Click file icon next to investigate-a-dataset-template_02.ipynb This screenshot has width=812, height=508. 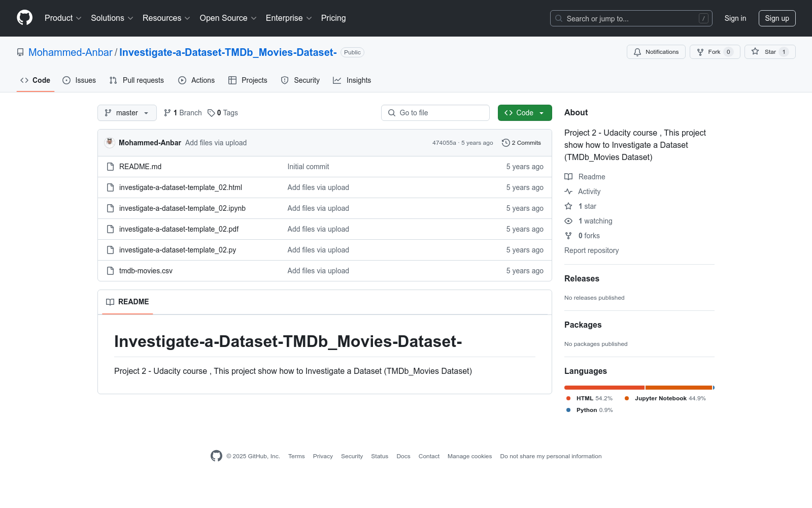(x=110, y=208)
